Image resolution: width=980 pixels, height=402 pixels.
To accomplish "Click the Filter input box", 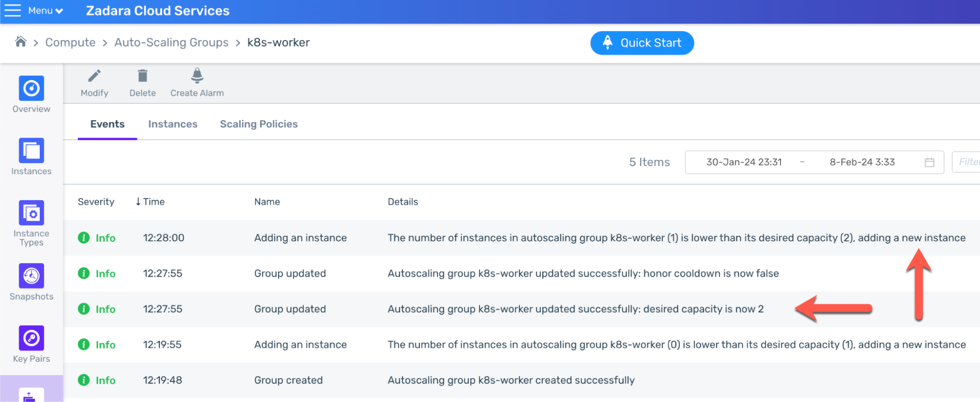I will point(966,162).
